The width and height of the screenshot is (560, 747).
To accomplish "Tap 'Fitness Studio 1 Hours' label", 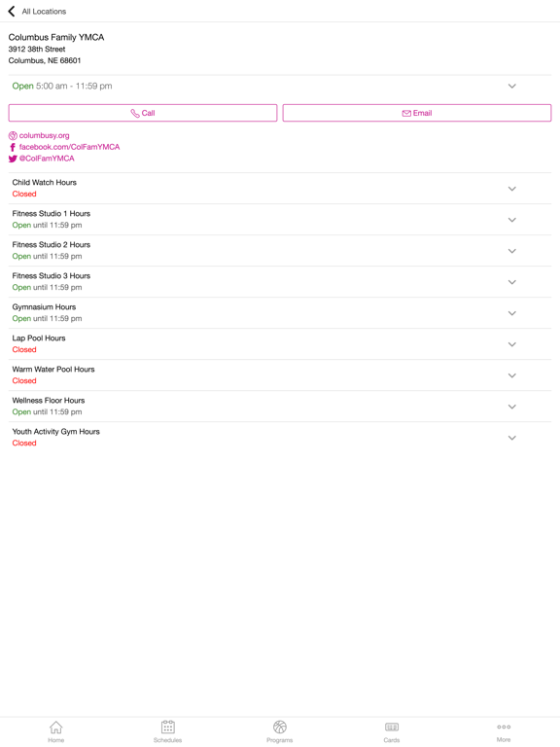I will tap(52, 213).
